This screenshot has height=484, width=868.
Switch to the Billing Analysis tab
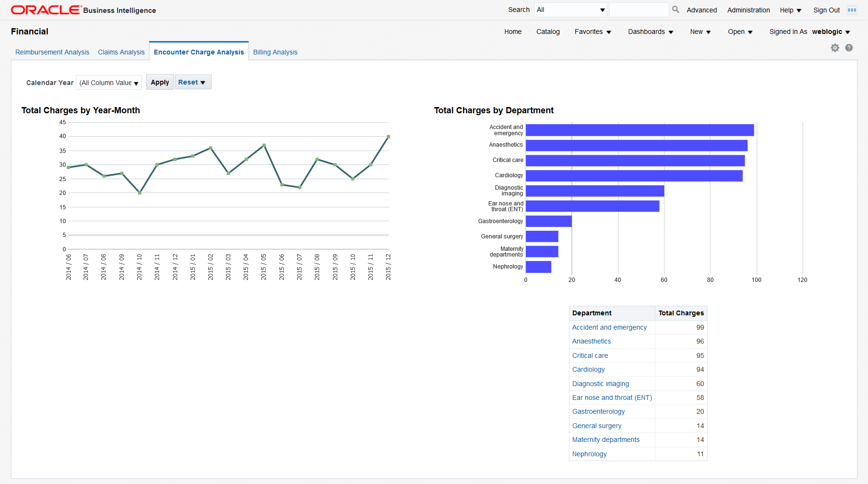tap(275, 52)
